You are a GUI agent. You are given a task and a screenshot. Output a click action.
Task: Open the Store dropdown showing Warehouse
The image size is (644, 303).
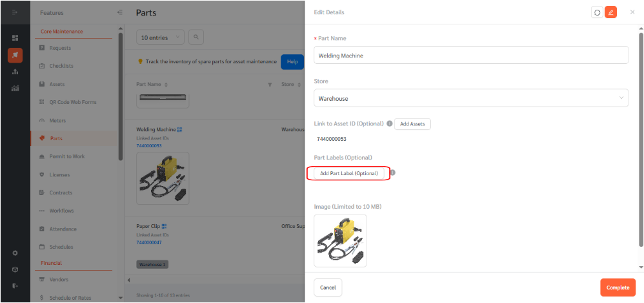tap(471, 98)
